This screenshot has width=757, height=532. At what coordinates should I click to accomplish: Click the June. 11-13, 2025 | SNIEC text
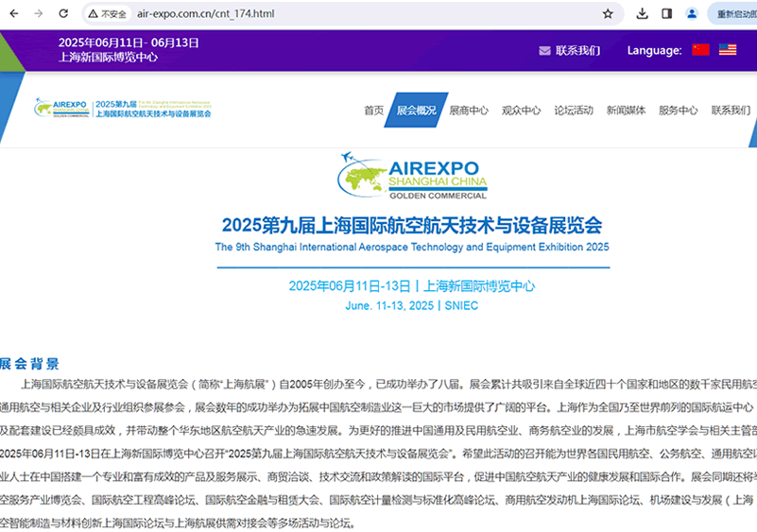412,306
